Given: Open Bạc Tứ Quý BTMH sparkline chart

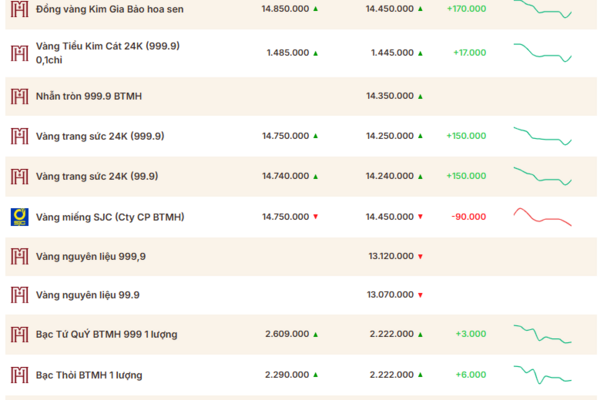Looking at the screenshot, I should pyautogui.click(x=543, y=334).
